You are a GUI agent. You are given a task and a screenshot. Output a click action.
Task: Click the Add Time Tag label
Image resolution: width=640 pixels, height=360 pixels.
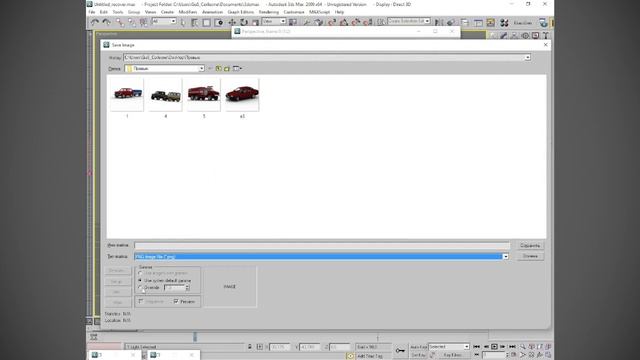[x=369, y=356]
